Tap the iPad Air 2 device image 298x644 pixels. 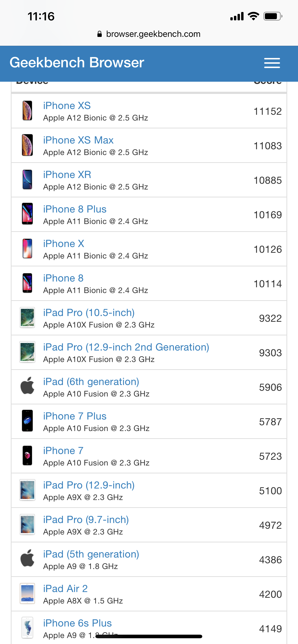tap(27, 594)
